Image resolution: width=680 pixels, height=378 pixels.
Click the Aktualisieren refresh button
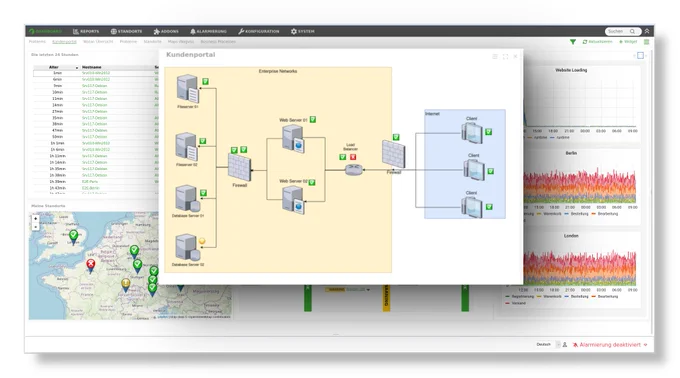tap(597, 42)
